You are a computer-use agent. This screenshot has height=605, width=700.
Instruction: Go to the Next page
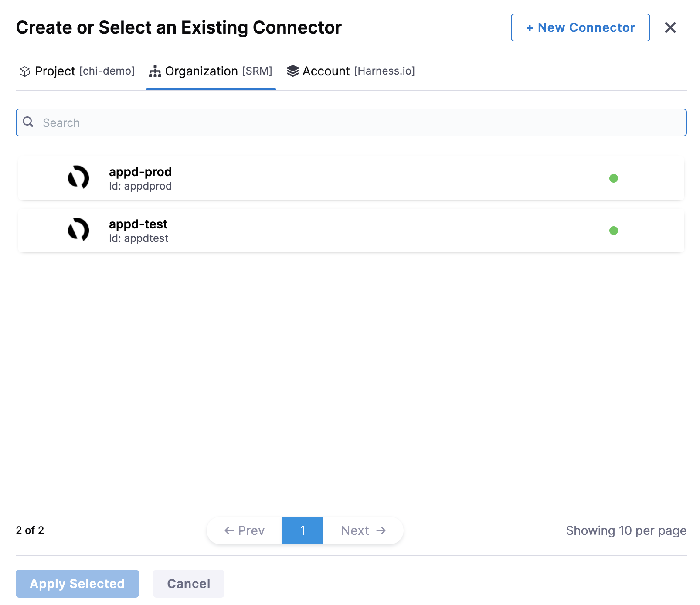[364, 530]
